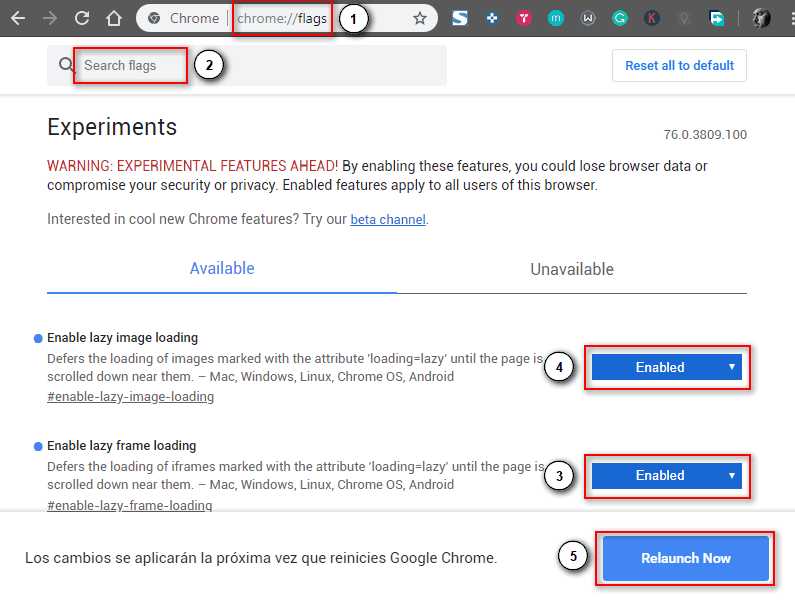Click the 'WARNING: EXPERIMENTAL FEATURES AHEAD!' text

(192, 166)
